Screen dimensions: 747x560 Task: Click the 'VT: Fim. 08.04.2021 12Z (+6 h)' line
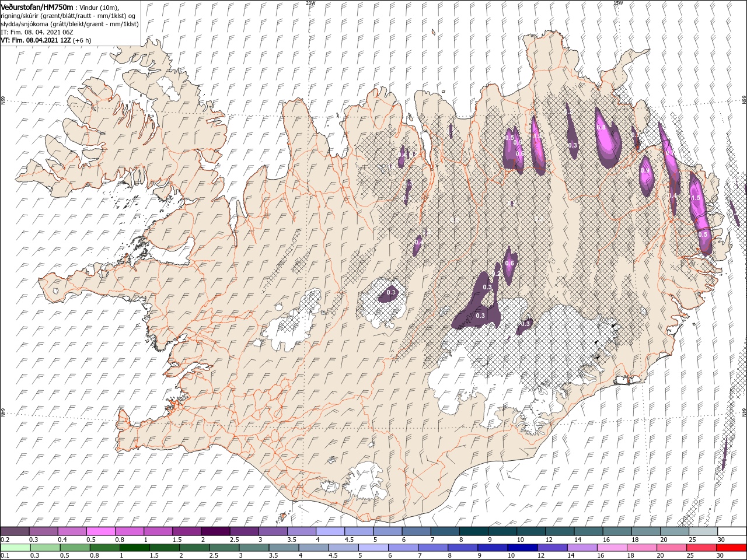pos(46,40)
